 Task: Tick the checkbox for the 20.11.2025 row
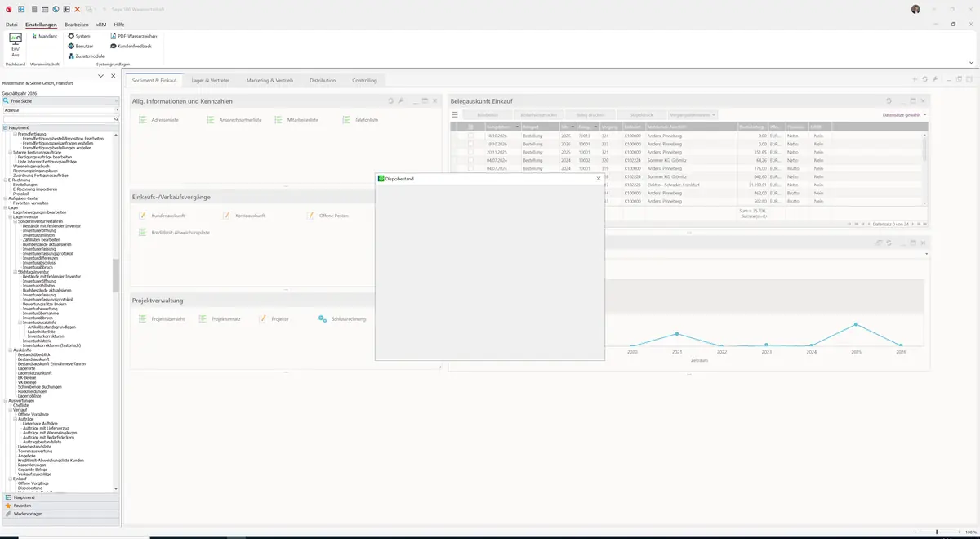[470, 152]
